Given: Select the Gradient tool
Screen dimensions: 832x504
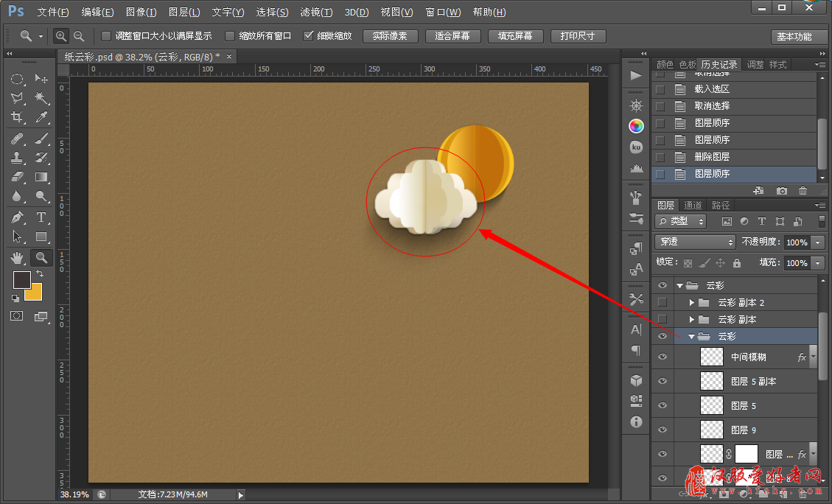Looking at the screenshot, I should tap(41, 177).
